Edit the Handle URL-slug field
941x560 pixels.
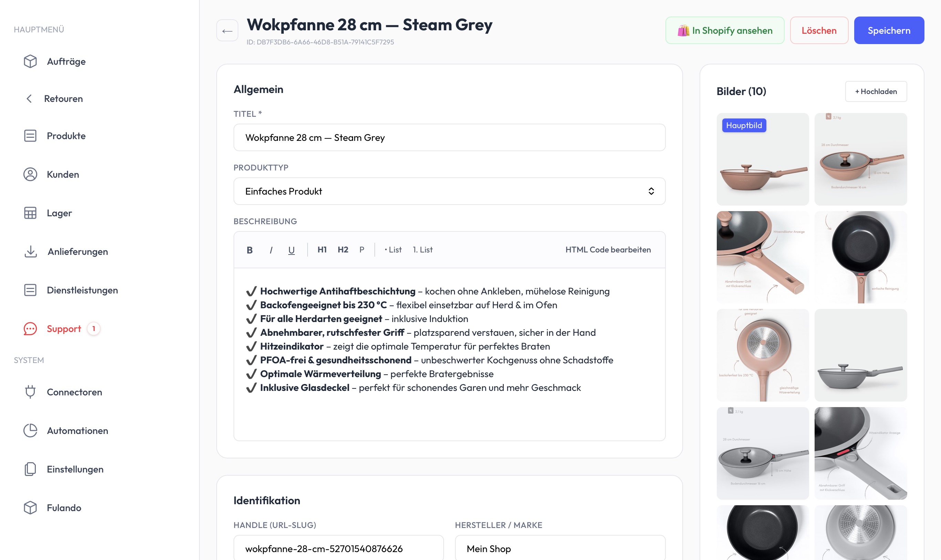[x=339, y=548]
